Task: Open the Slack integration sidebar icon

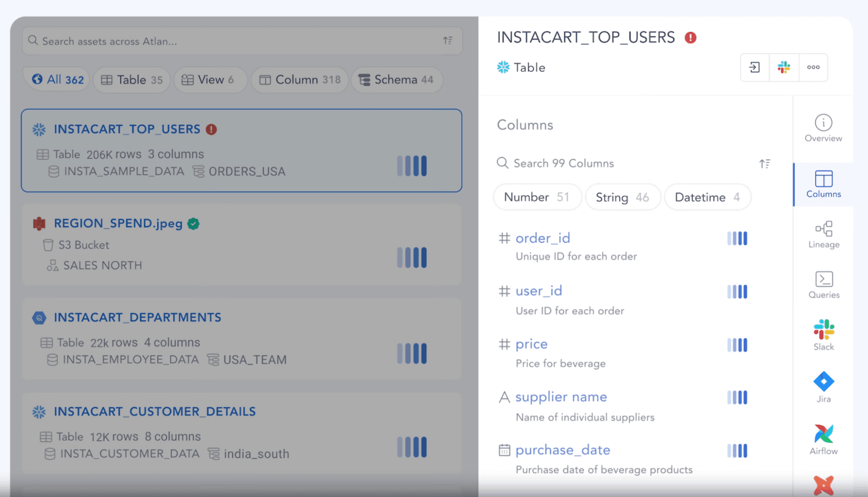Action: 823,335
